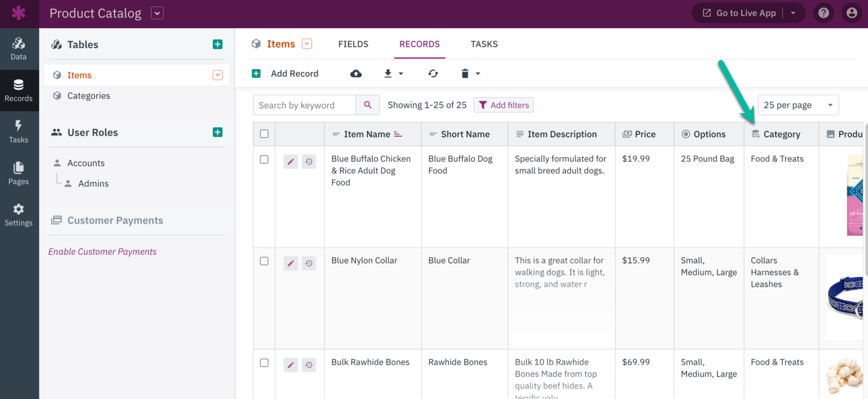Switch to the TASKS tab
Image resolution: width=868 pixels, height=399 pixels.
pyautogui.click(x=484, y=44)
